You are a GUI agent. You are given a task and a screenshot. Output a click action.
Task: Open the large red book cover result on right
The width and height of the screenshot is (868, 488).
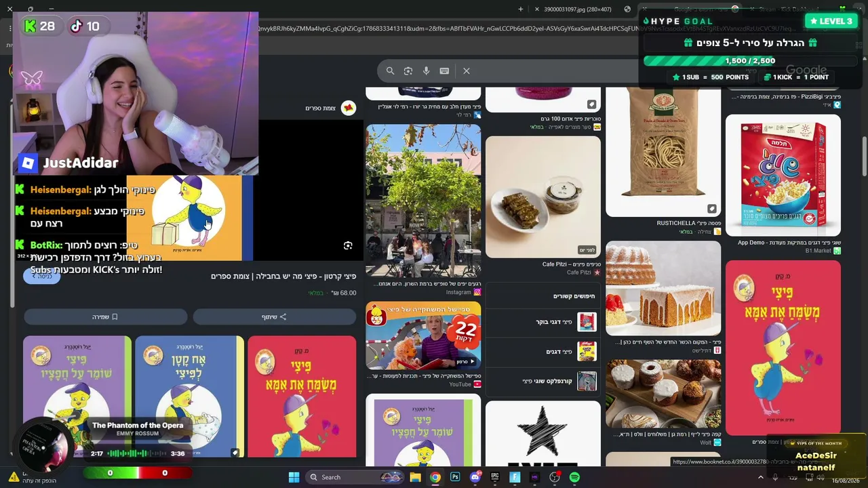[x=783, y=347]
